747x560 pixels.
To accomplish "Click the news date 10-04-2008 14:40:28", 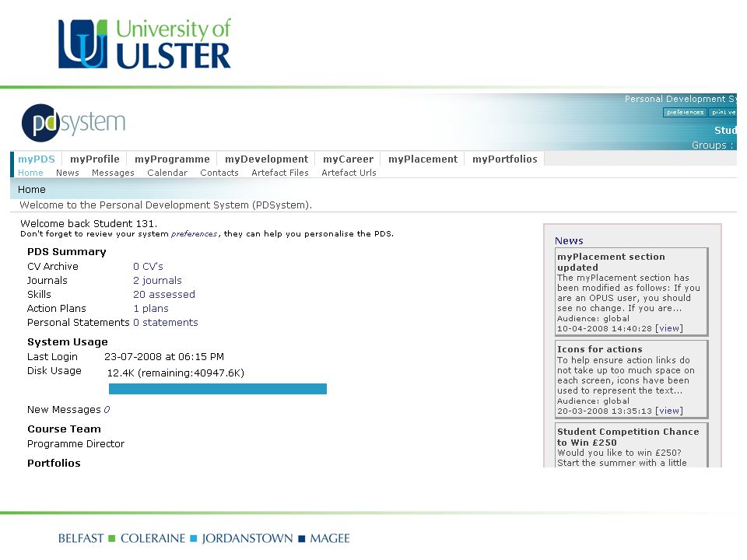I will pyautogui.click(x=605, y=328).
